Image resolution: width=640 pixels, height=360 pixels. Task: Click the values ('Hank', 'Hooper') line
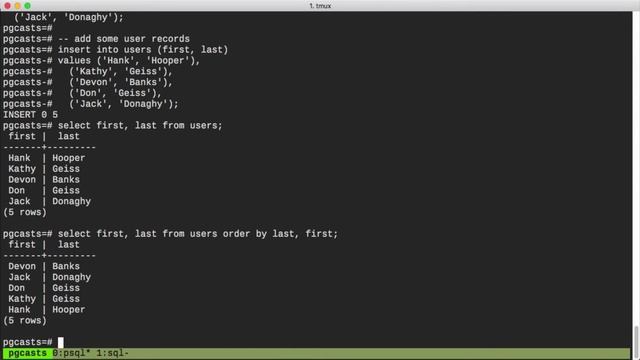129,61
